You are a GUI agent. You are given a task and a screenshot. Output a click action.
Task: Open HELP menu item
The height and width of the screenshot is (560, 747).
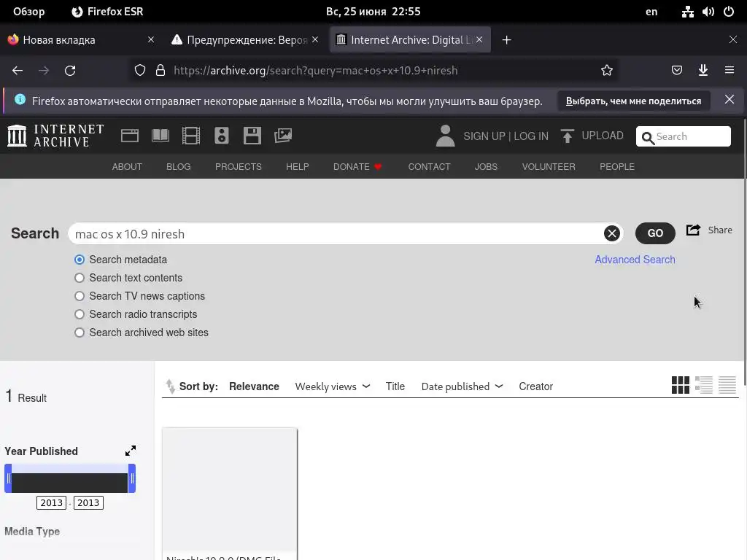(298, 167)
